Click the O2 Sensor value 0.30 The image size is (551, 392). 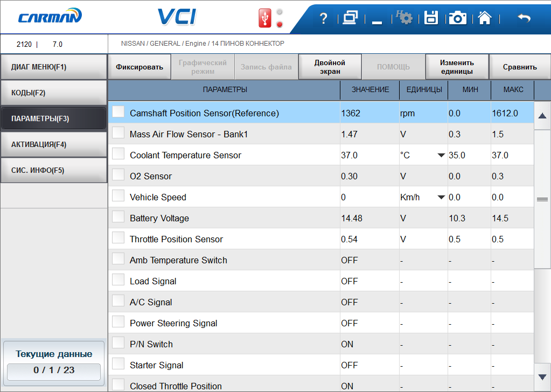[x=350, y=176]
